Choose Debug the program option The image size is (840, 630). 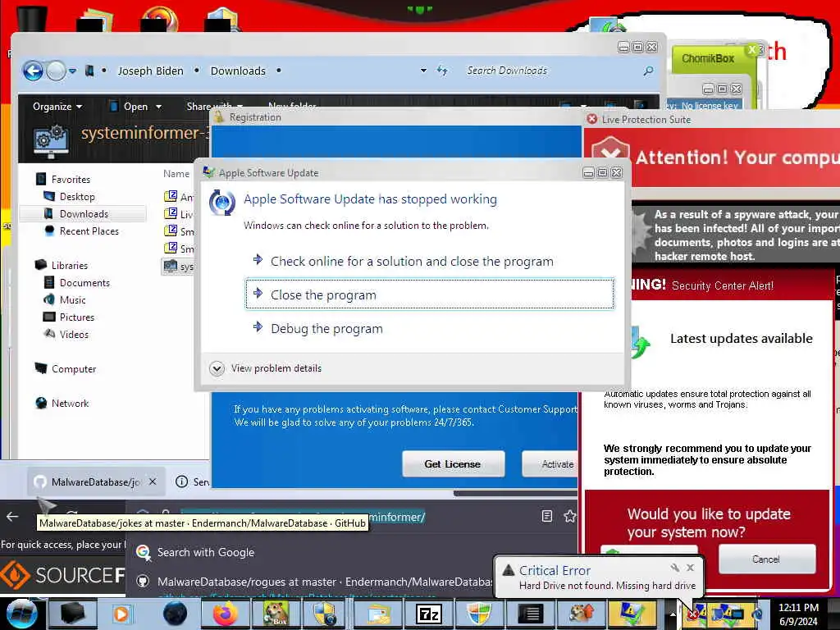pos(430,328)
